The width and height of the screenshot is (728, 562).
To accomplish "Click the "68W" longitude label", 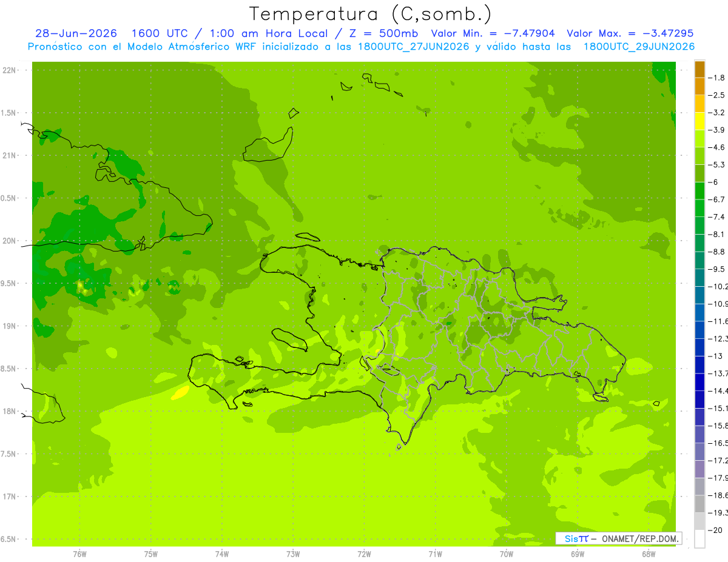I will (x=649, y=554).
